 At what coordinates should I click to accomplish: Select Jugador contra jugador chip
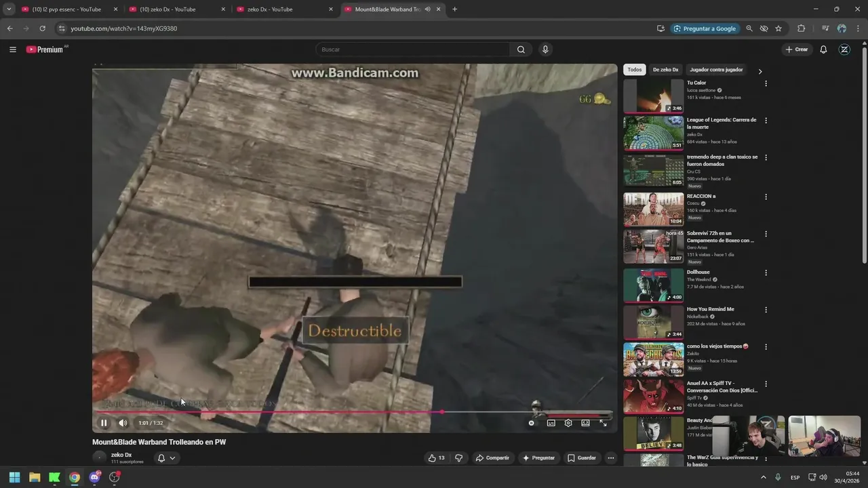click(x=716, y=70)
